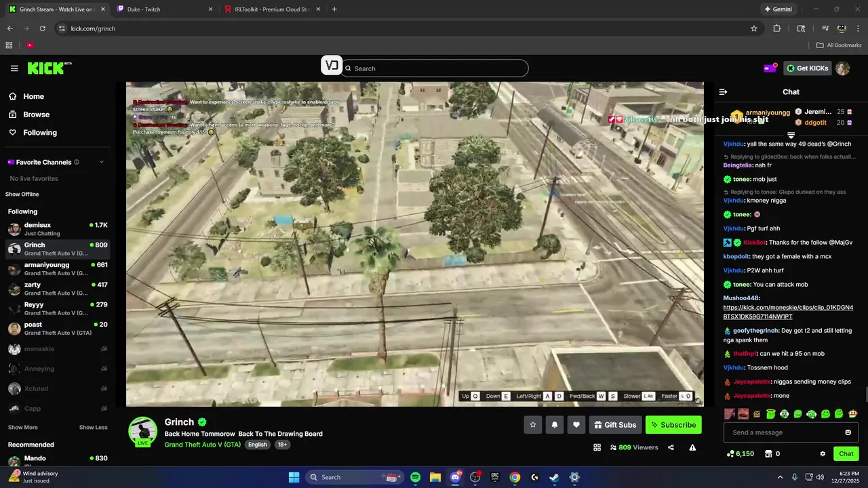Click the English language tag
868x488 pixels.
pos(257,445)
